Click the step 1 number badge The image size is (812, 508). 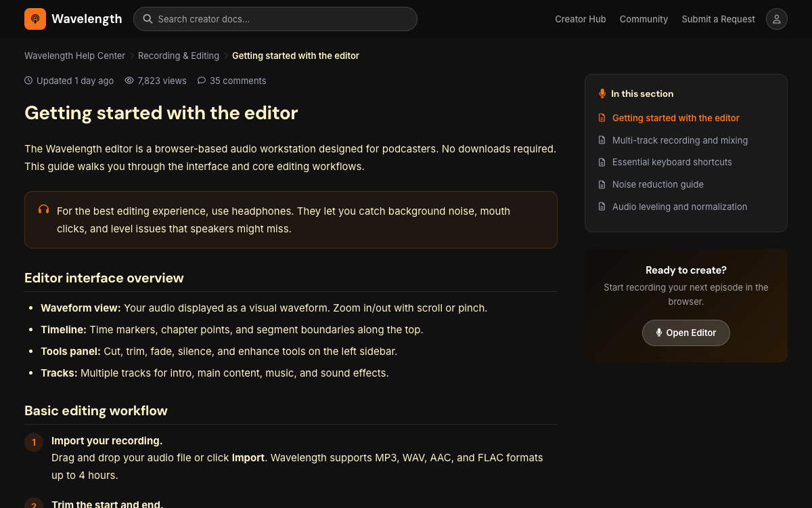tap(34, 442)
